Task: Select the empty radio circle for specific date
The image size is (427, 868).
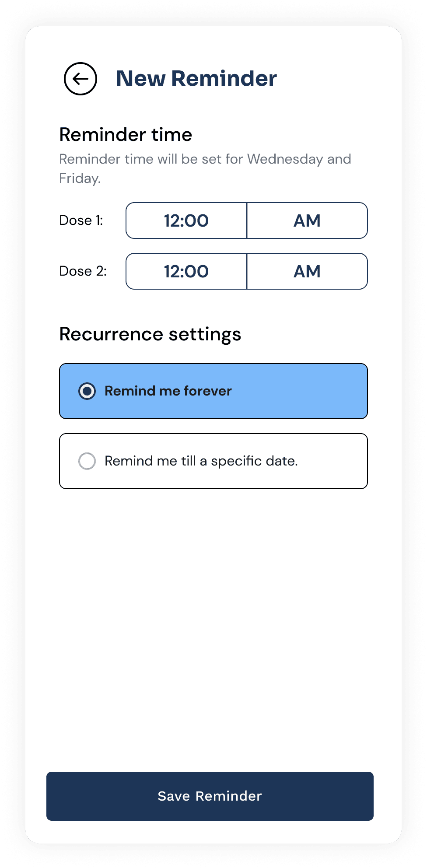Action: 87,461
